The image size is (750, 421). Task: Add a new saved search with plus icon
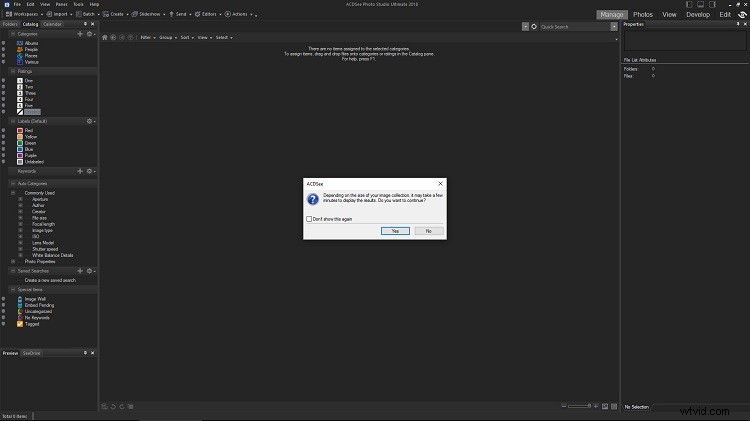click(x=80, y=271)
